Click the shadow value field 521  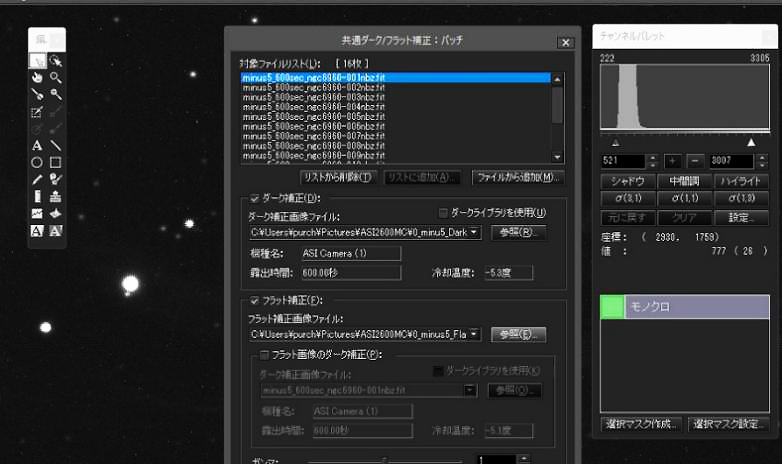pos(623,161)
